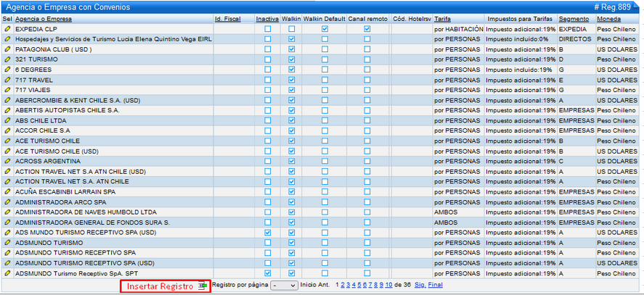
Task: Jump to page 10 of results
Action: click(x=388, y=285)
